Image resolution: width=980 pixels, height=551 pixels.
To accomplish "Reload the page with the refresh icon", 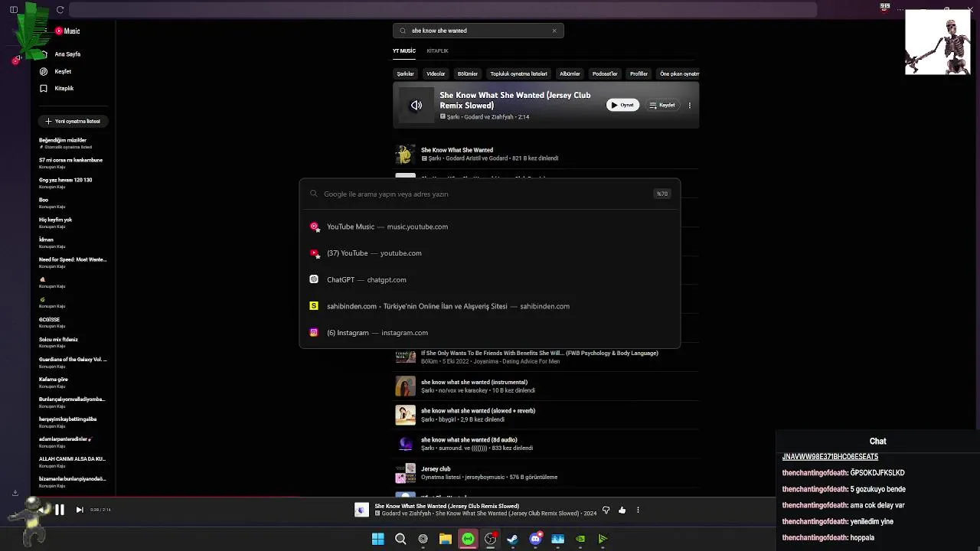I will [60, 10].
